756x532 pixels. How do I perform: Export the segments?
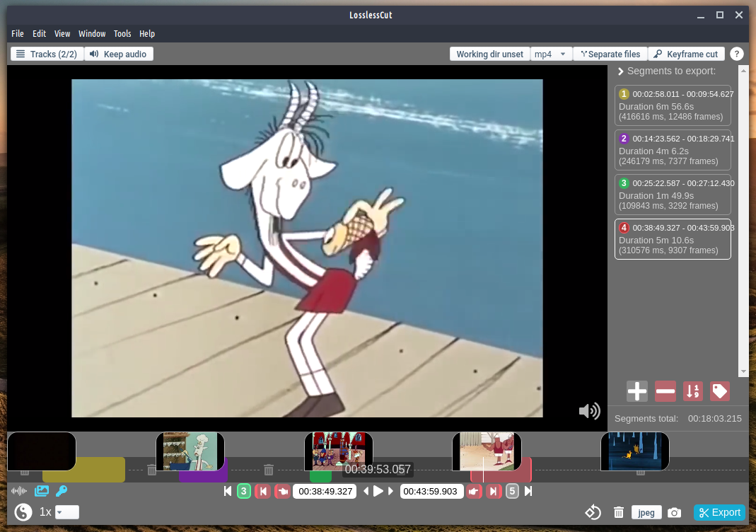click(x=719, y=512)
